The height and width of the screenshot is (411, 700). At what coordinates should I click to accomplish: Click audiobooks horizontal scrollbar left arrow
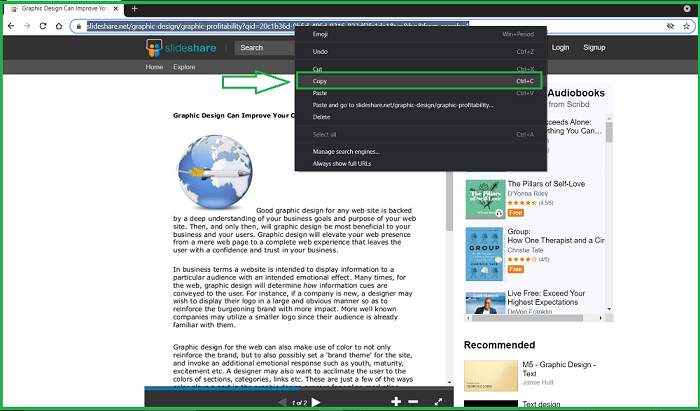(468, 318)
